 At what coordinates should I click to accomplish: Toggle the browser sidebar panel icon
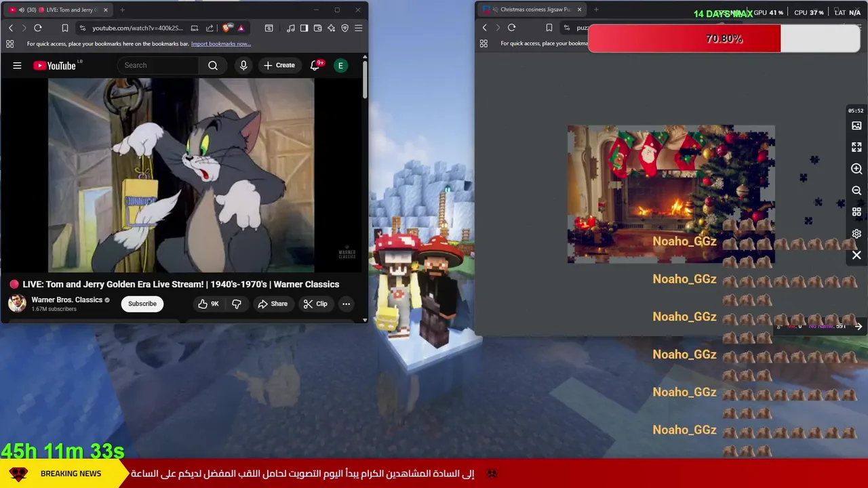[304, 28]
